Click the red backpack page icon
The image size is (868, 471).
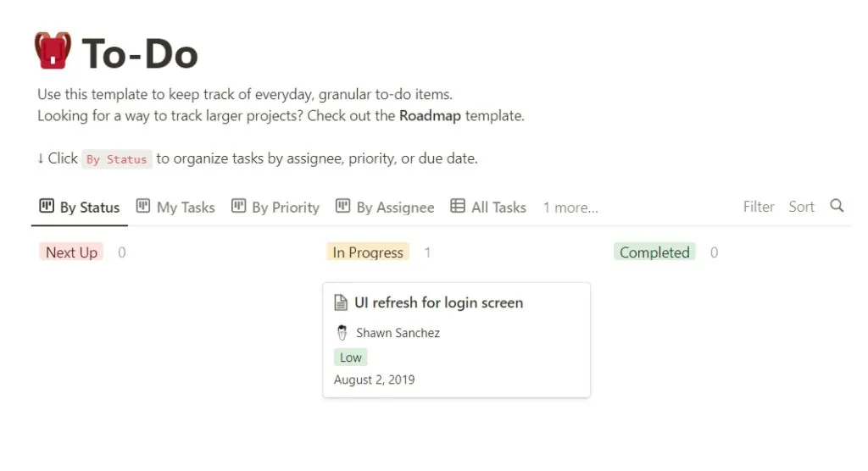(x=53, y=51)
